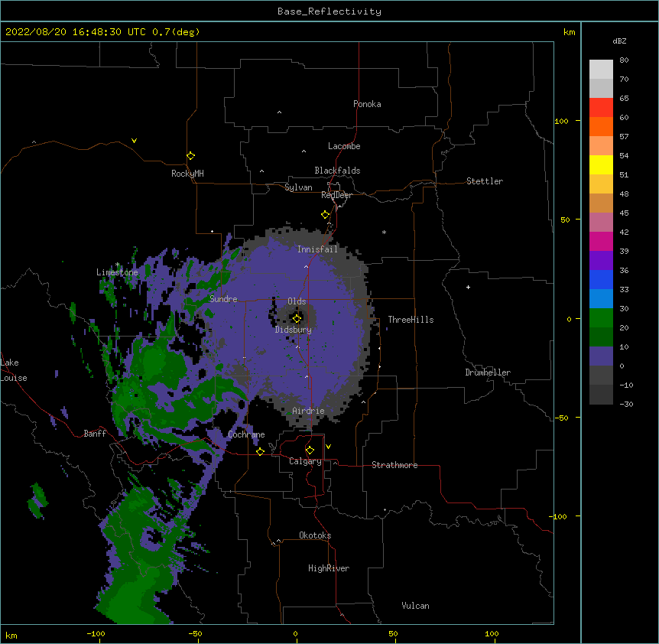The height and width of the screenshot is (644, 659).
Task: Select the Stettler label
Action: point(485,181)
